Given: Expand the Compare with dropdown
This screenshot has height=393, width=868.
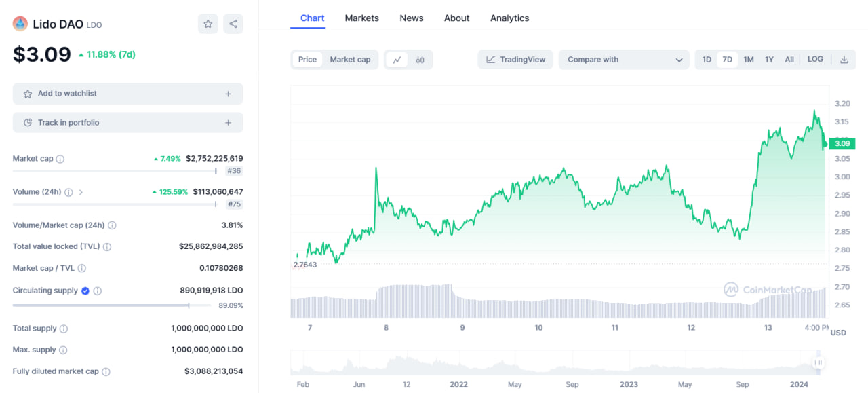Looking at the screenshot, I should (x=624, y=60).
